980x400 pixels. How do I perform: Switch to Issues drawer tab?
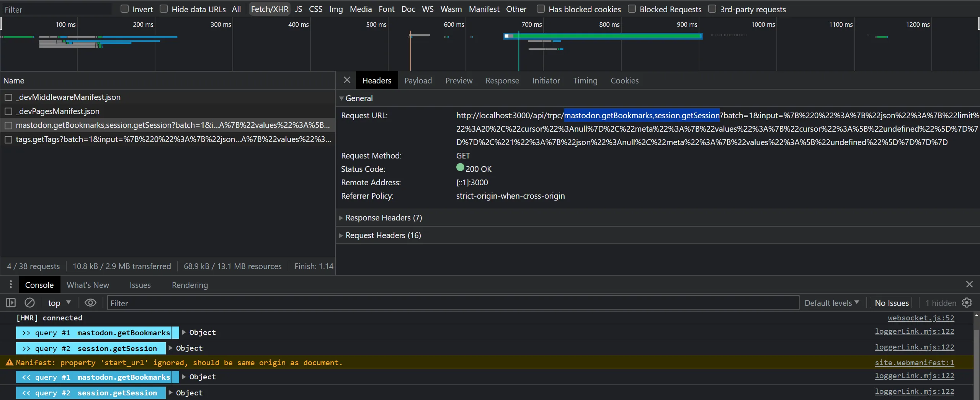coord(140,285)
